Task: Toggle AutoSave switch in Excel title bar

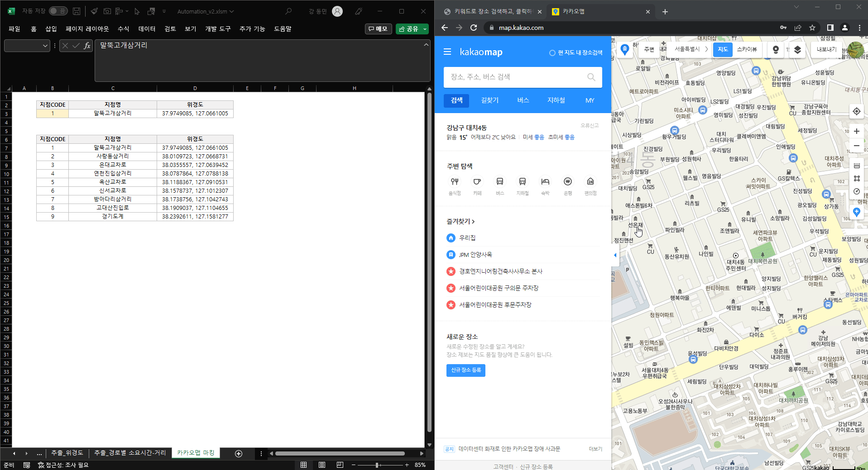Action: pyautogui.click(x=58, y=11)
